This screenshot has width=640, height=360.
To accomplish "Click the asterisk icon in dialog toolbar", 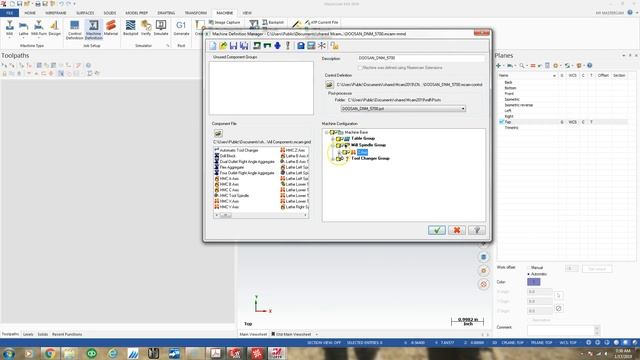I will click(x=322, y=46).
